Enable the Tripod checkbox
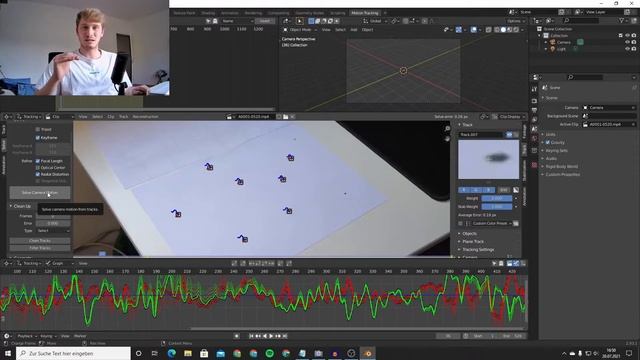 pyautogui.click(x=38, y=129)
